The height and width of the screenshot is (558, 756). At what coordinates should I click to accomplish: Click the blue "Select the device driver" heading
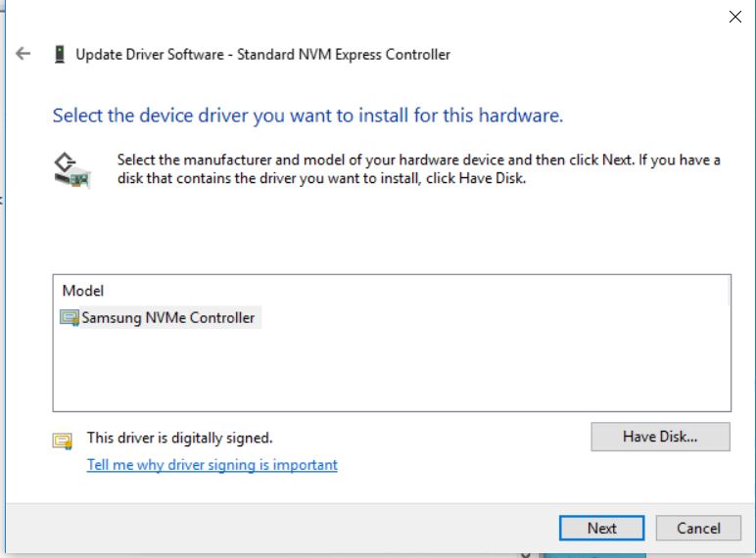(307, 116)
